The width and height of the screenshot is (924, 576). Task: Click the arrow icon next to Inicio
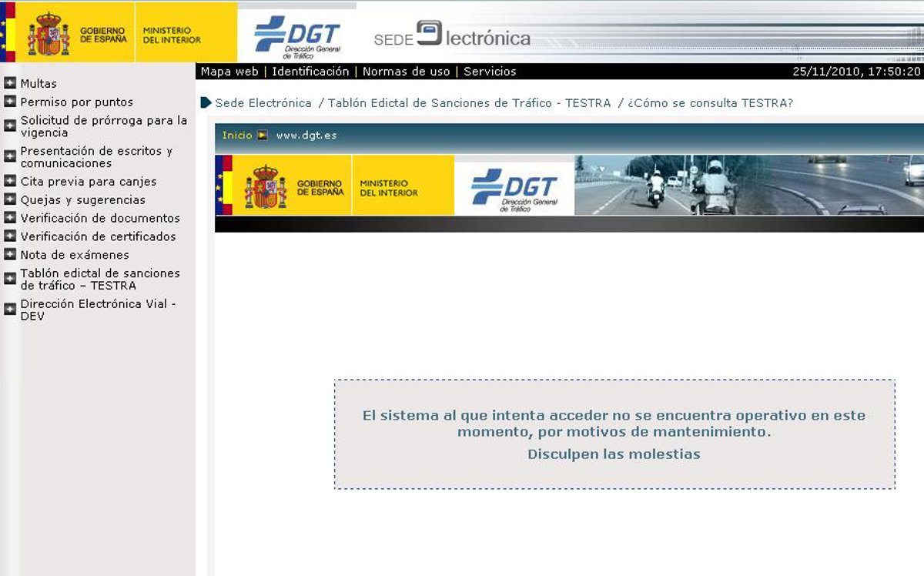click(x=263, y=136)
